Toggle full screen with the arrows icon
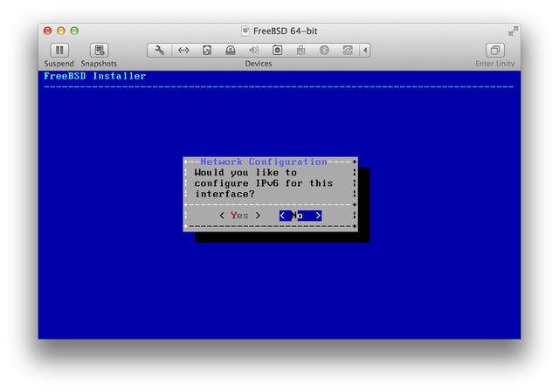Image resolution: width=559 pixels, height=392 pixels. click(x=513, y=31)
